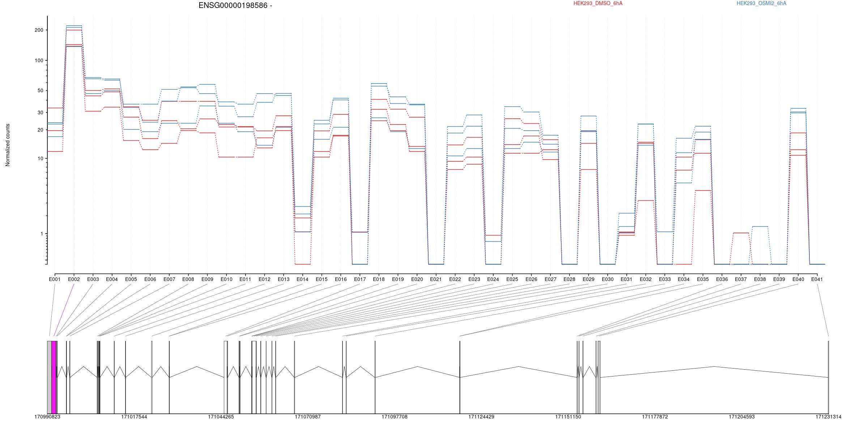
Task: Click exon label E035
Action: tap(703, 280)
